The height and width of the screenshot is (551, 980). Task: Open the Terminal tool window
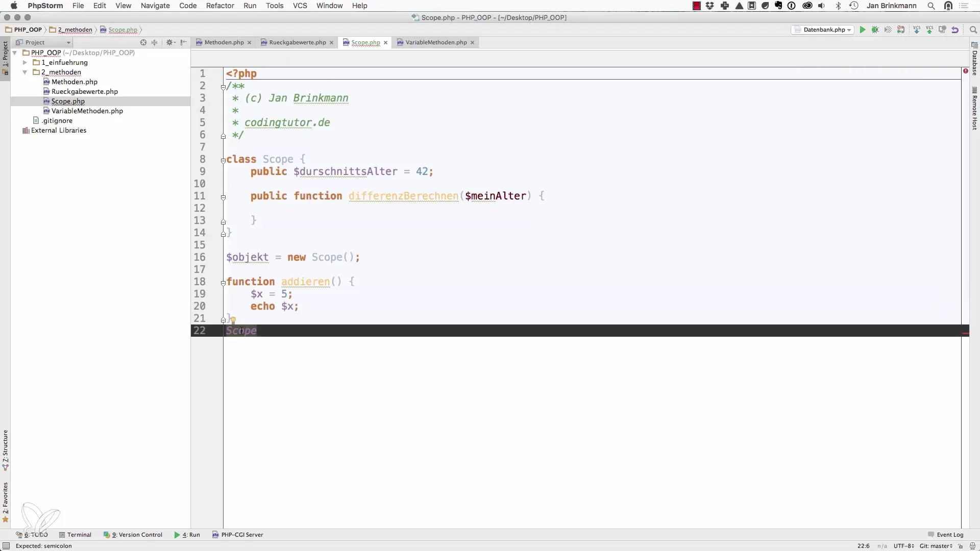click(75, 535)
